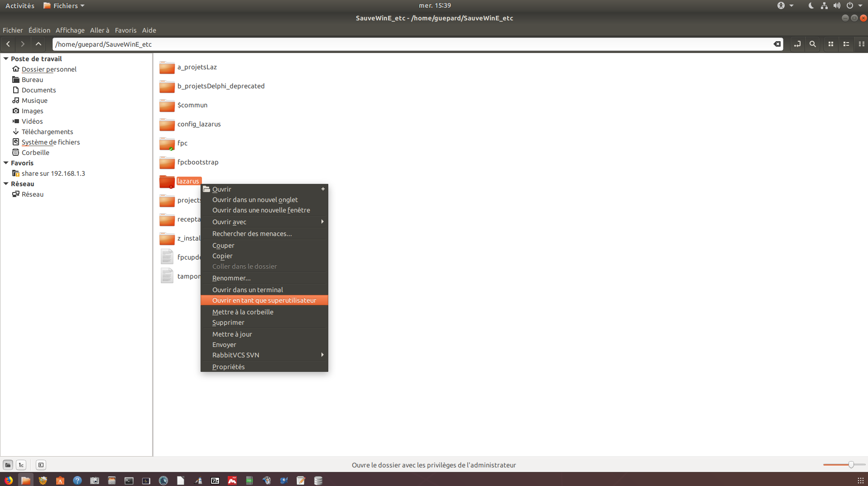
Task: Choose Ouvrir dans un terminal
Action: tap(264, 290)
